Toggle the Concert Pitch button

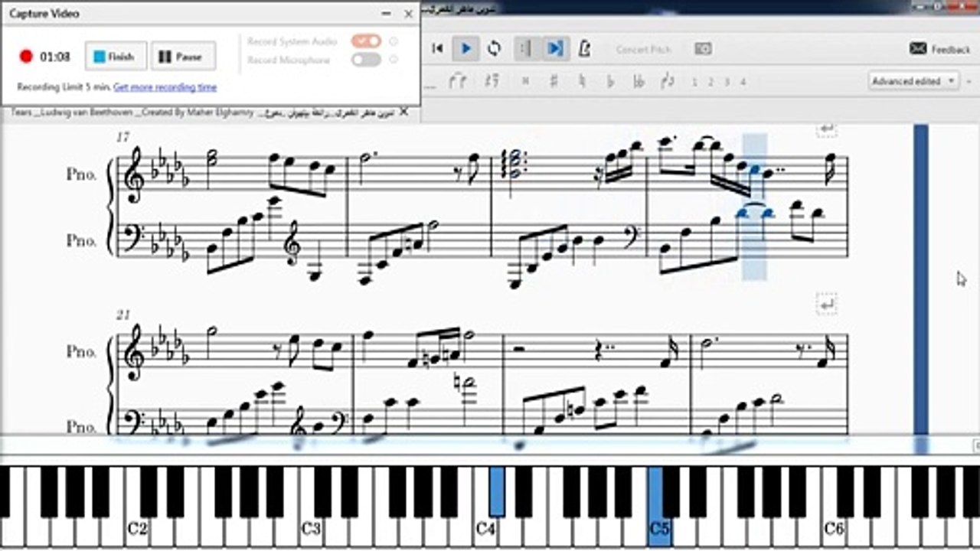643,50
